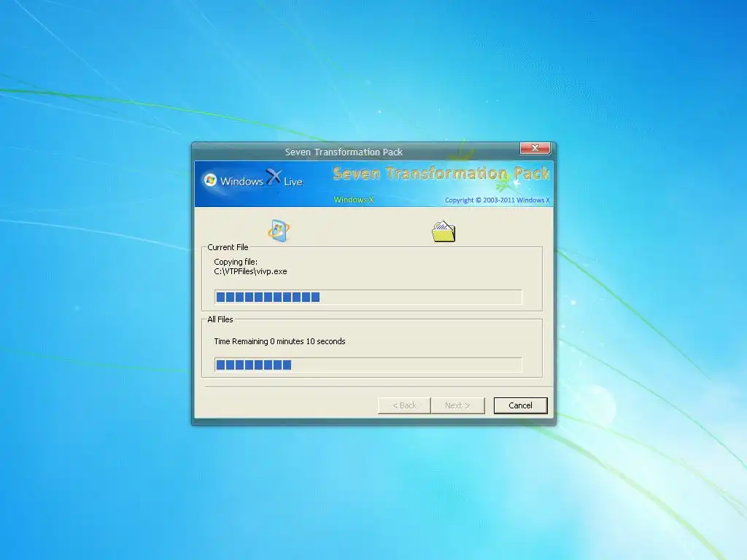The height and width of the screenshot is (560, 747).
Task: Close the Seven Transformation Pack window
Action: point(535,148)
